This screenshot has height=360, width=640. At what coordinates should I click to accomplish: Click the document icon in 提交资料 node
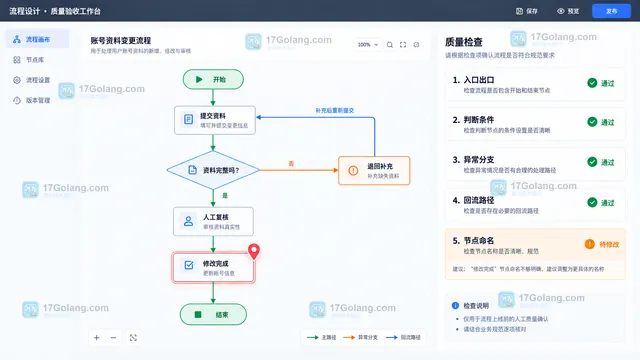[188, 119]
